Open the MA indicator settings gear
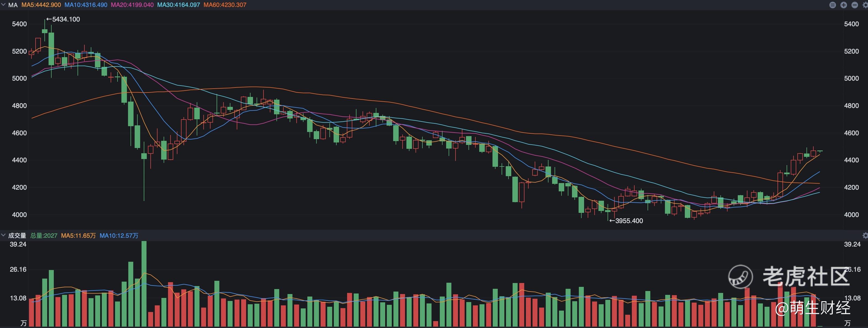This screenshot has width=868, height=328. click(x=865, y=5)
